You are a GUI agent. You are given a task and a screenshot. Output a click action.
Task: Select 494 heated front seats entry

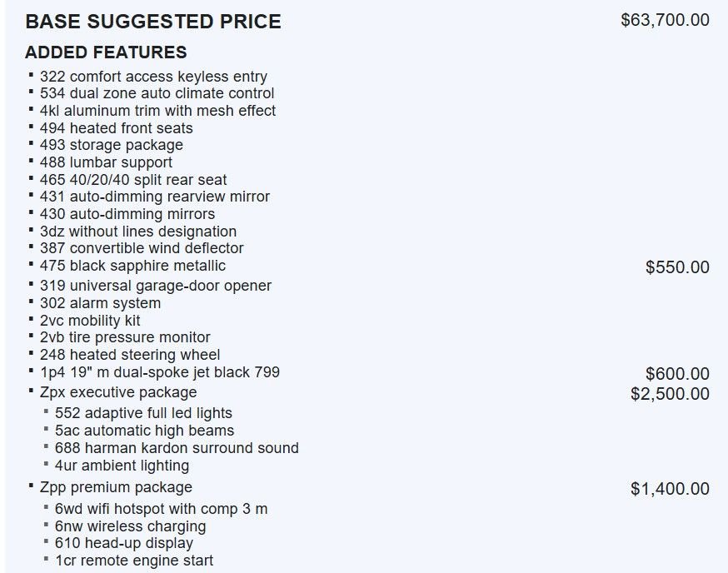[x=116, y=127]
